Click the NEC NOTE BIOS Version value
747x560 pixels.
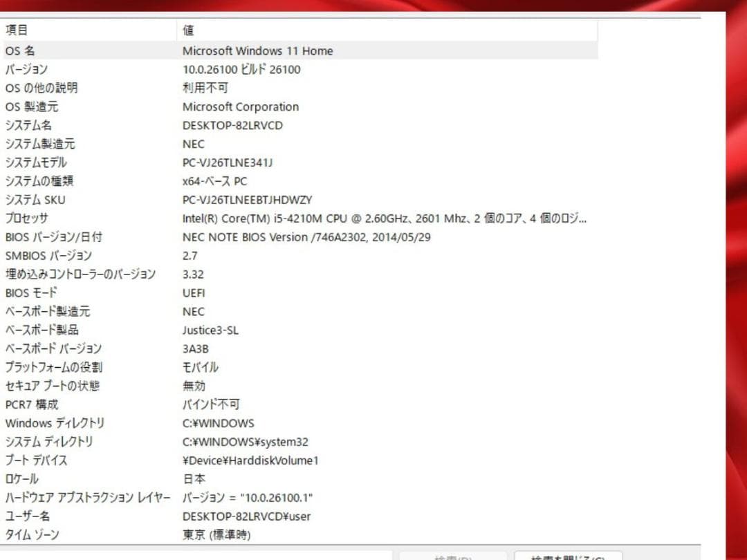coord(306,237)
